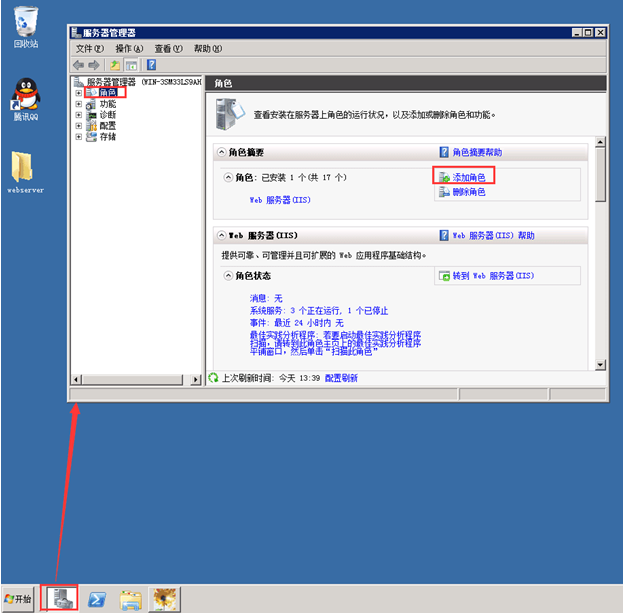Launch PowerShell from the taskbar
Viewport: 623px width, 613px height.
(98, 598)
